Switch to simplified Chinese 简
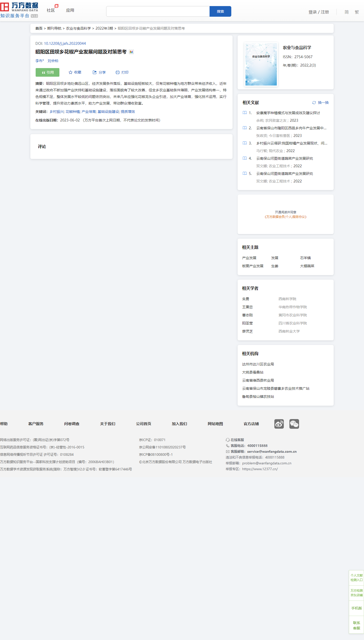Screen dimensions: 364x640 tap(347, 12)
